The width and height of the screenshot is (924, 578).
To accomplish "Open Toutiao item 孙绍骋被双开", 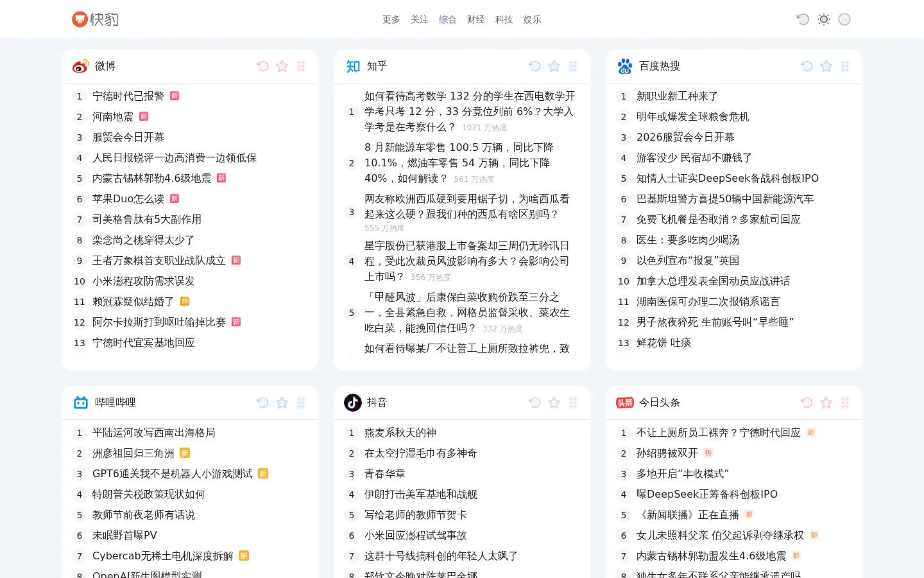I will (667, 453).
